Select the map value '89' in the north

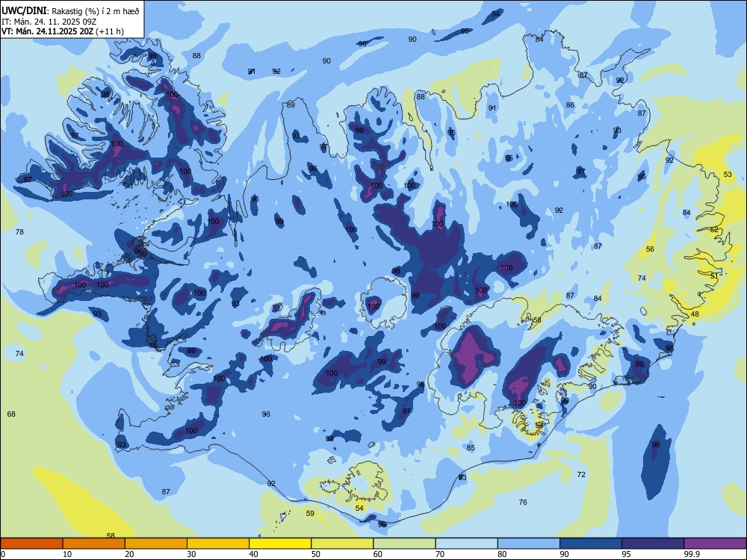(x=291, y=105)
